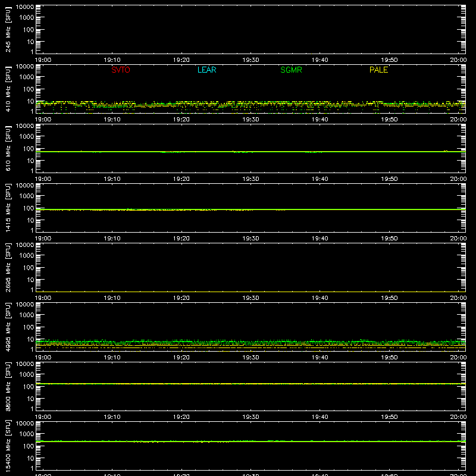
Task: Click 19:30 time label of 1415 MHz plot
Action: (250, 239)
